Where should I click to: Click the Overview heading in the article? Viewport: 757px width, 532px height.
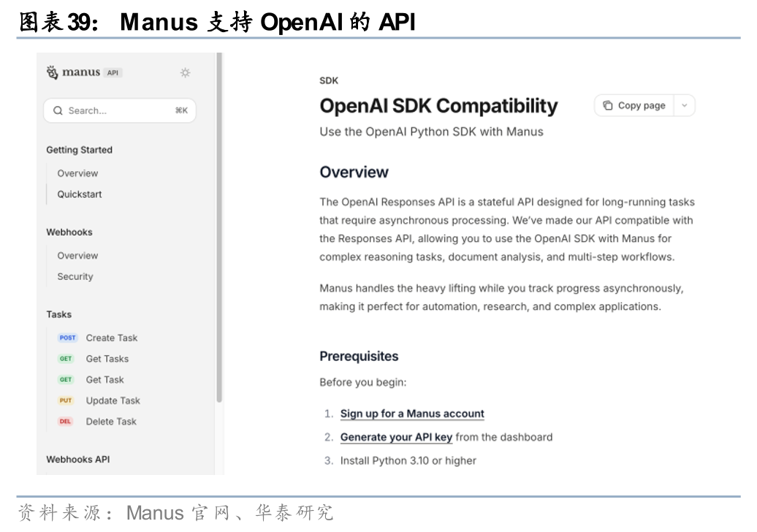pos(354,172)
